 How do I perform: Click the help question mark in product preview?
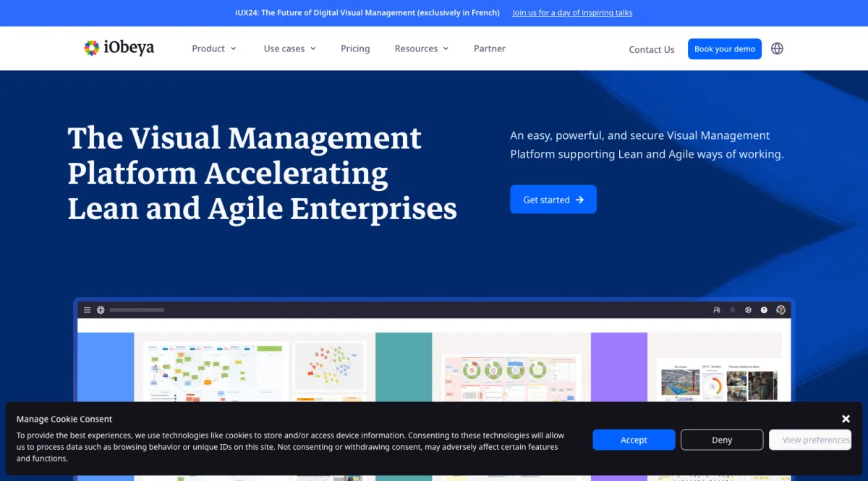tap(764, 310)
